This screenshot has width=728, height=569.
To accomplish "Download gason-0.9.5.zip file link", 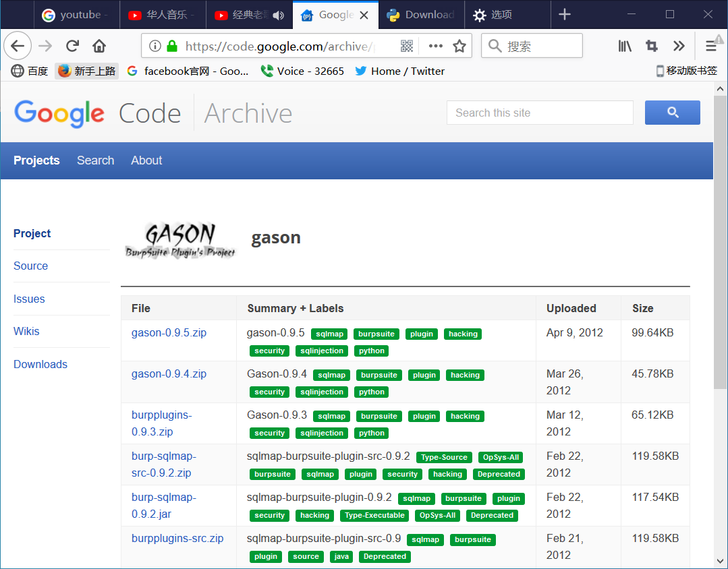I will click(169, 333).
